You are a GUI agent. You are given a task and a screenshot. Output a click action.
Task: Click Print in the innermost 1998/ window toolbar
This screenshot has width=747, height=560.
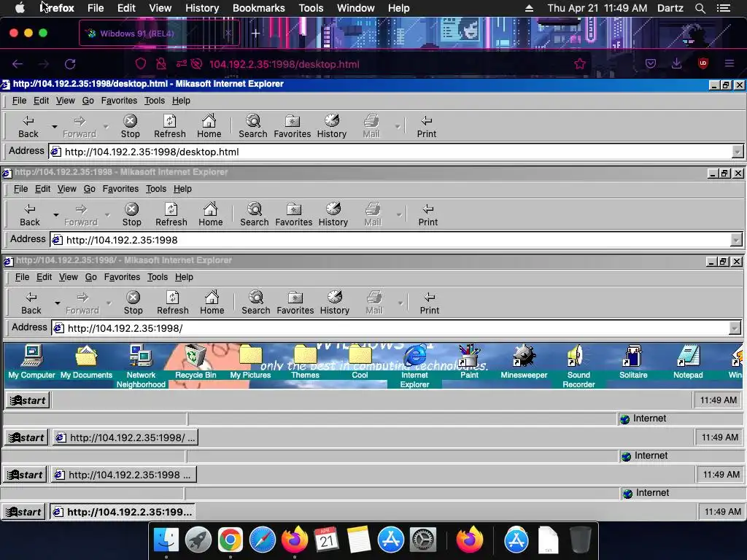(429, 303)
